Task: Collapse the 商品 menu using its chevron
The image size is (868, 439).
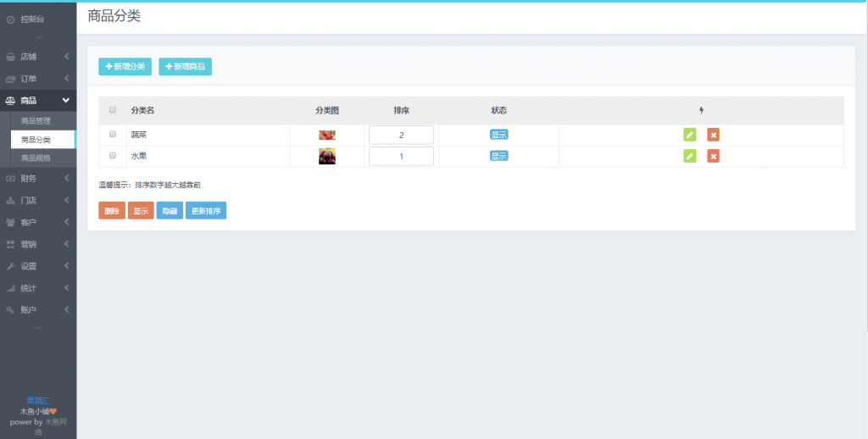Action: 66,101
